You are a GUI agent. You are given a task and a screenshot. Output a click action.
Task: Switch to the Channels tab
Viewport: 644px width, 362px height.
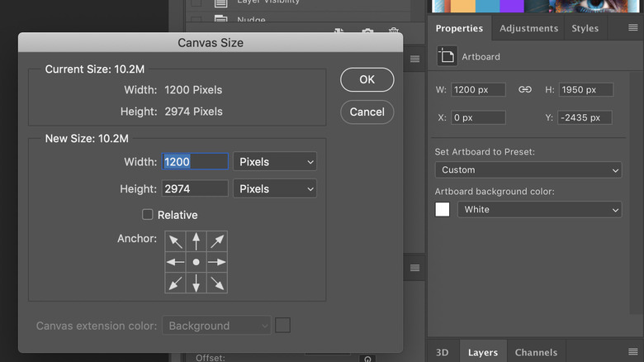coord(536,352)
